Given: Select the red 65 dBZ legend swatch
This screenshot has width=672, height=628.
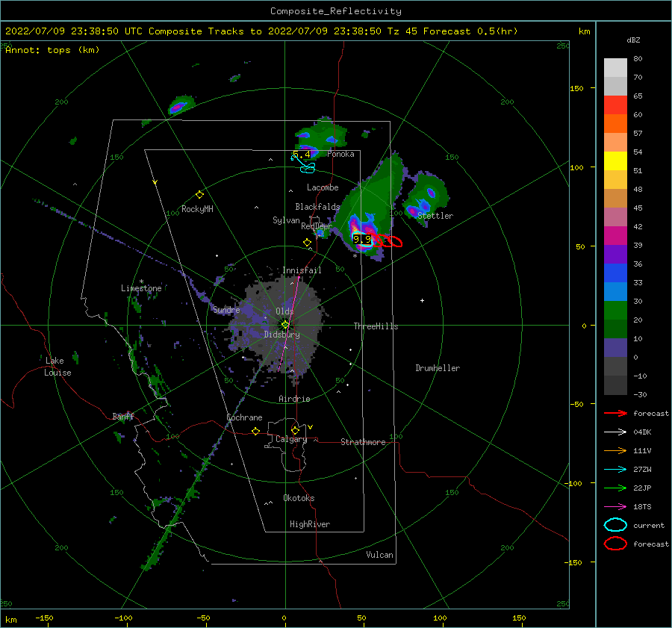Looking at the screenshot, I should point(615,105).
